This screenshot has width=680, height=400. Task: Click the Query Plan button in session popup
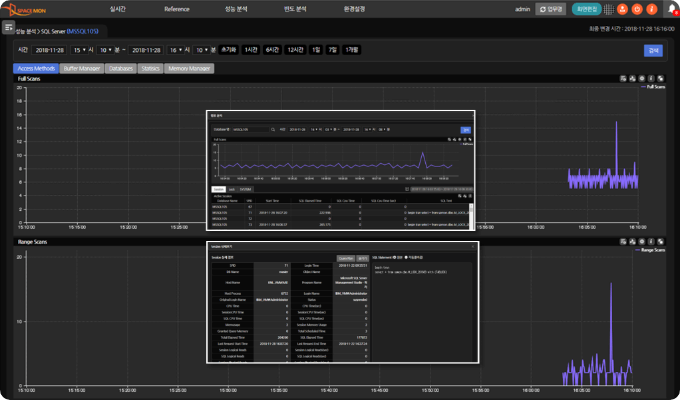click(346, 258)
